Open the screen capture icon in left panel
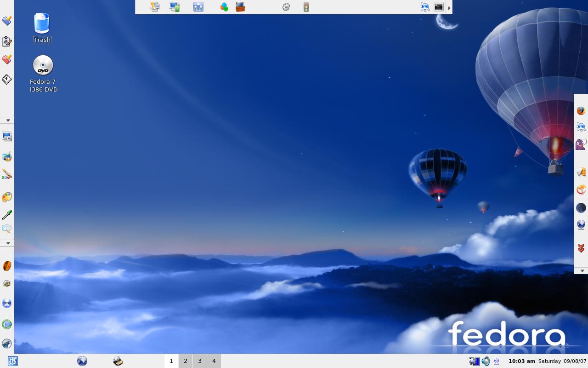 tap(7, 137)
